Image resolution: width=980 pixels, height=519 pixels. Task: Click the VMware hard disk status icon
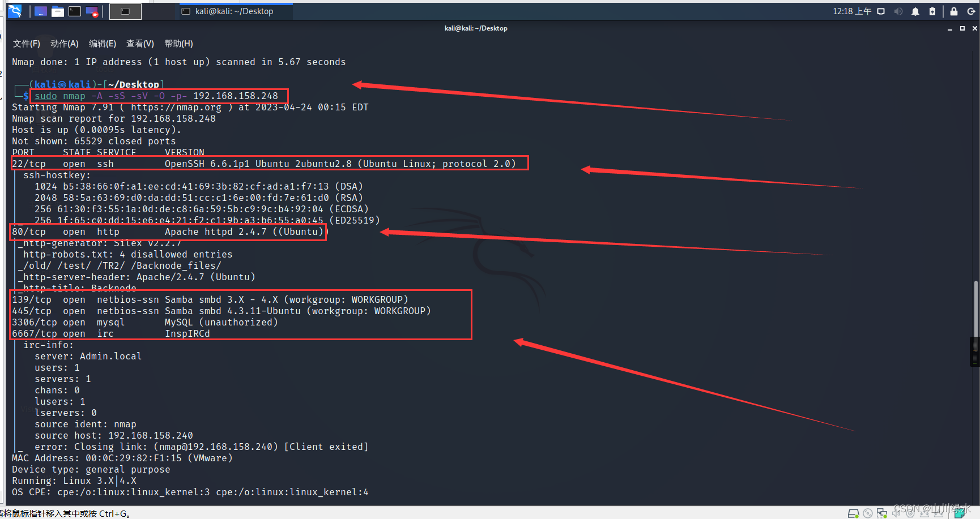click(x=854, y=513)
